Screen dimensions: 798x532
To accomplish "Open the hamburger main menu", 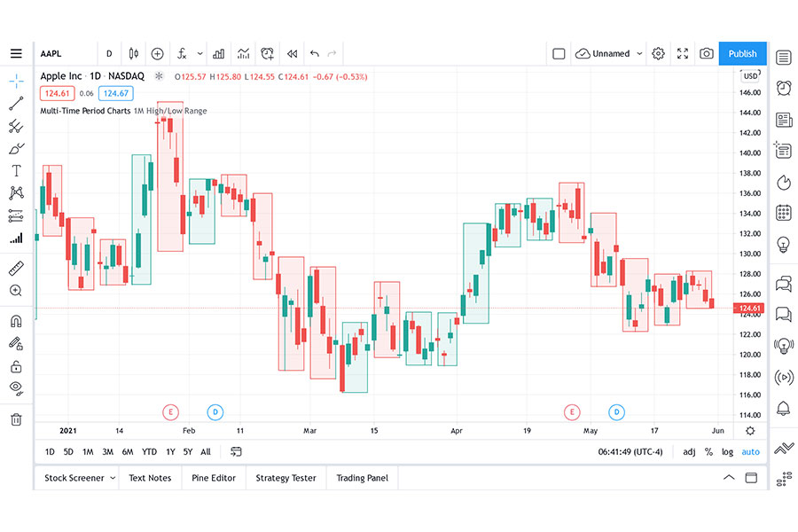I will tap(16, 53).
